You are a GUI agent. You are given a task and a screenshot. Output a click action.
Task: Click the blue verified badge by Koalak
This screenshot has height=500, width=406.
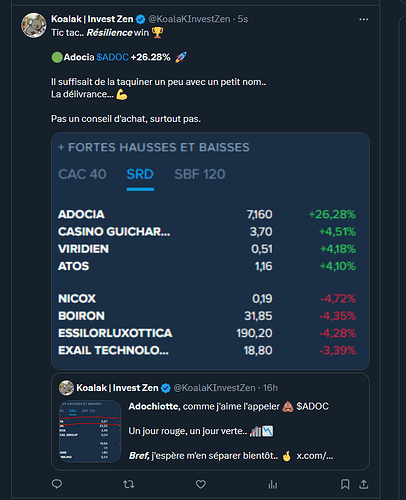(x=141, y=19)
